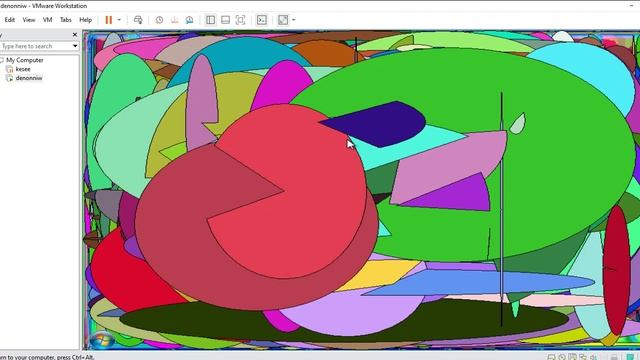This screenshot has width=640, height=360.
Task: Toggle the library sidebar panel
Action: click(x=210, y=20)
